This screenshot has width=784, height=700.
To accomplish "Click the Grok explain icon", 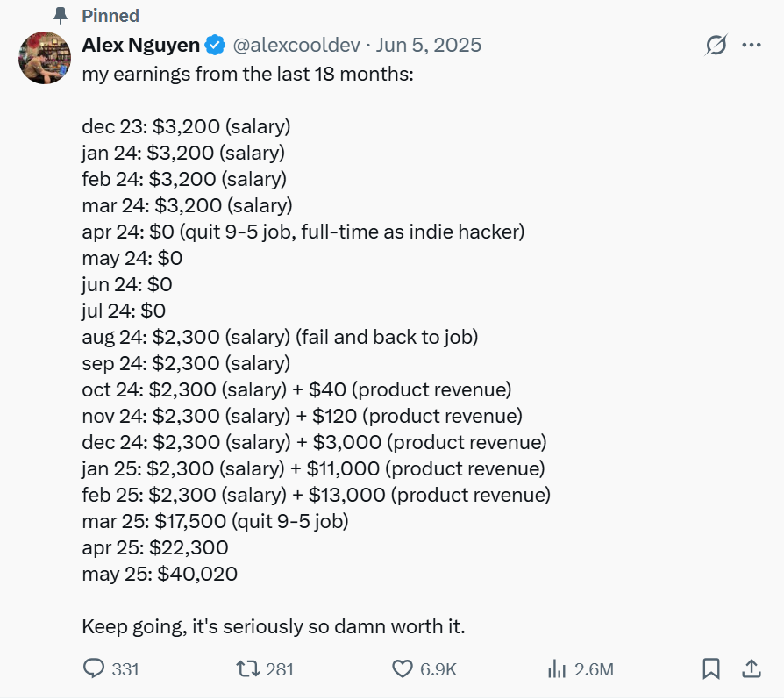I will coord(716,45).
